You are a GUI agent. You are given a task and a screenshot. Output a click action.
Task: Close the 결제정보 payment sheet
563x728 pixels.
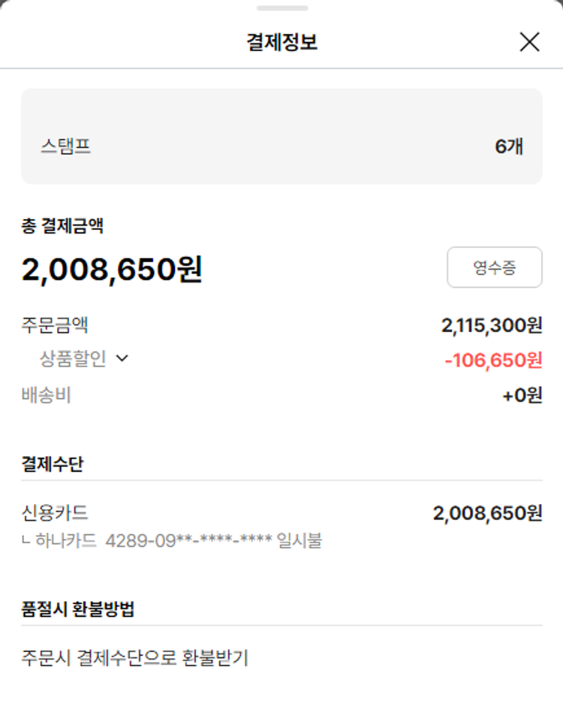[529, 42]
